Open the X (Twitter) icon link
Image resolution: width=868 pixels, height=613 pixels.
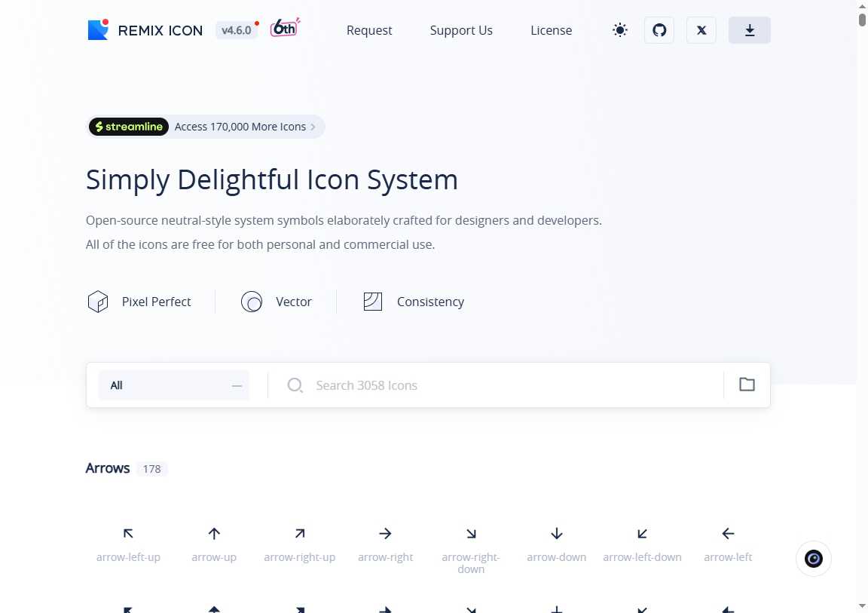tap(701, 30)
